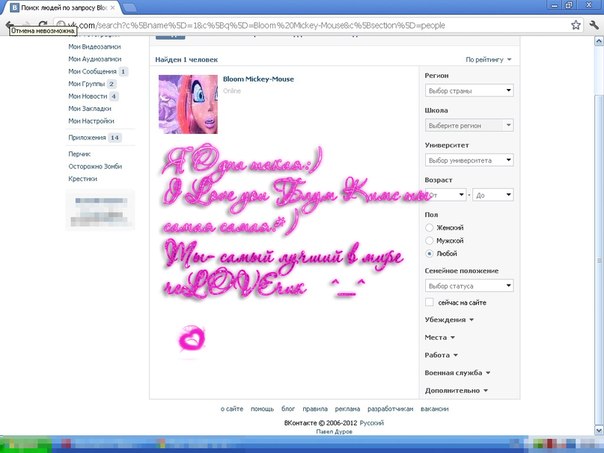Click the Bloom Mickey-Mouse avatar thumbnail

point(188,104)
